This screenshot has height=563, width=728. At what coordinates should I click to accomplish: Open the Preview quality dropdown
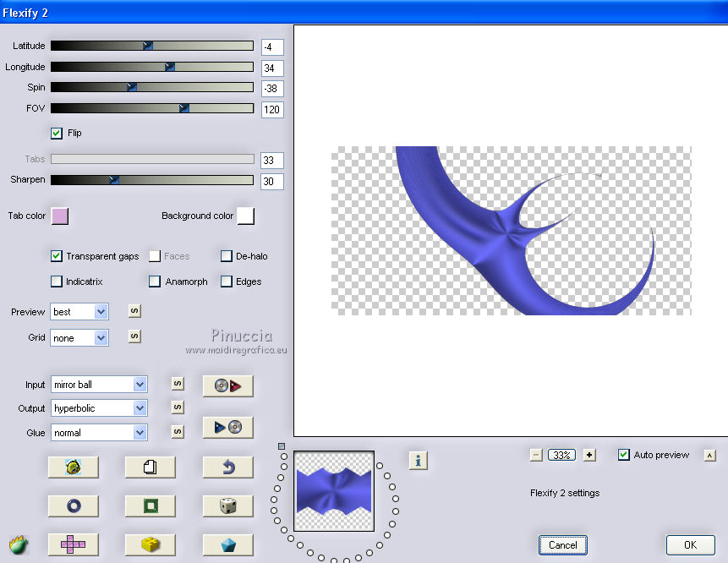pyautogui.click(x=79, y=312)
